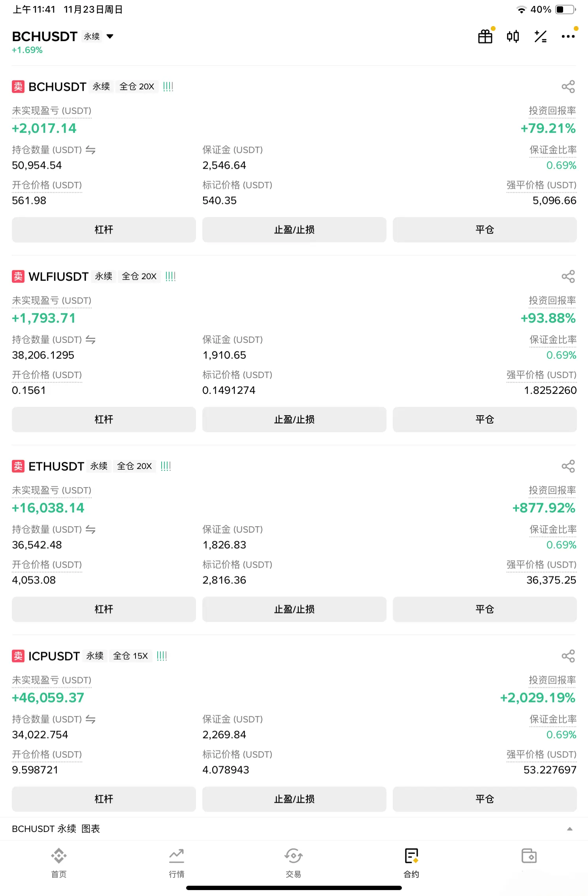588x896 pixels.
Task: Share the WLFIUSDT position
Action: pyautogui.click(x=568, y=276)
